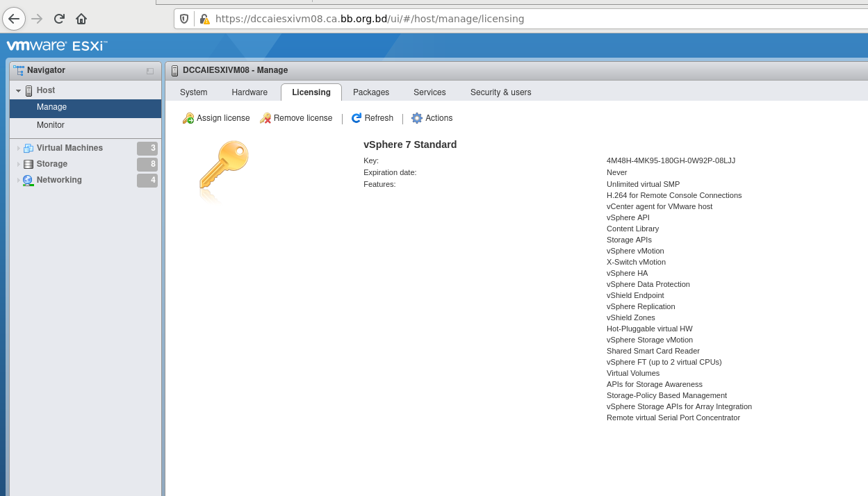868x496 pixels.
Task: Open Networking in Navigator
Action: pos(59,180)
